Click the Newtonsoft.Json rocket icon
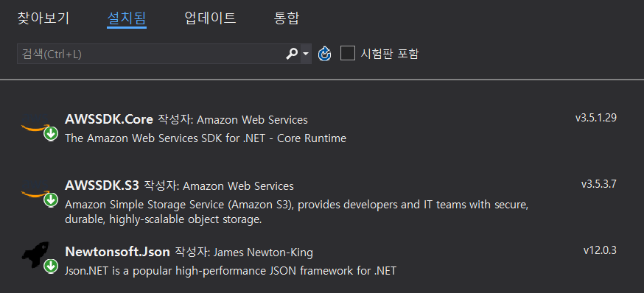644x293 pixels. point(36,256)
